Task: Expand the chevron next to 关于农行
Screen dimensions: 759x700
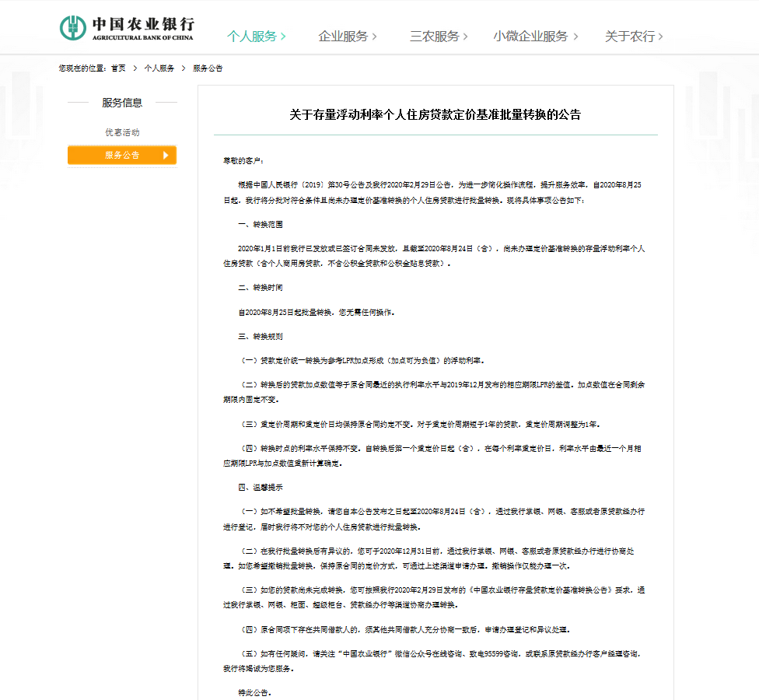Action: click(660, 35)
